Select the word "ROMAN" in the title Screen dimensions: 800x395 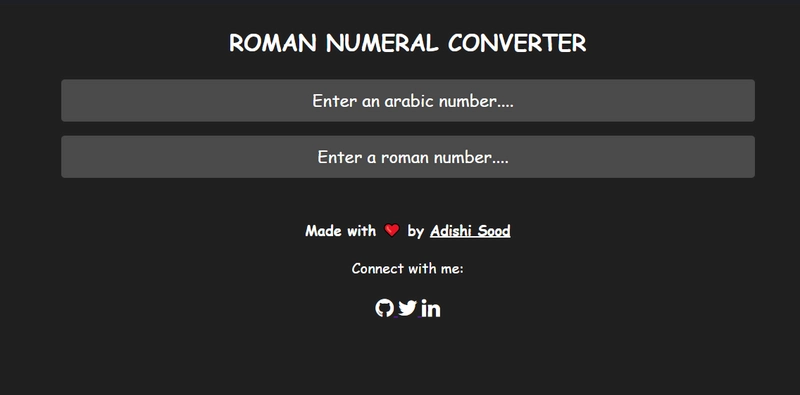(x=273, y=43)
